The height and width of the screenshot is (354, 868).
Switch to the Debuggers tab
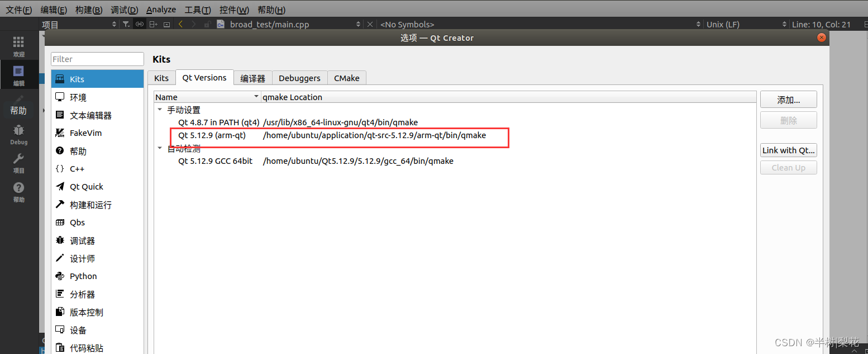(300, 78)
